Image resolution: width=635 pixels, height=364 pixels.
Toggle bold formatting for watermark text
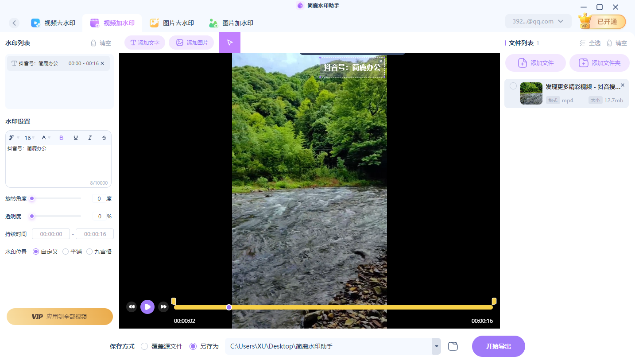click(62, 138)
